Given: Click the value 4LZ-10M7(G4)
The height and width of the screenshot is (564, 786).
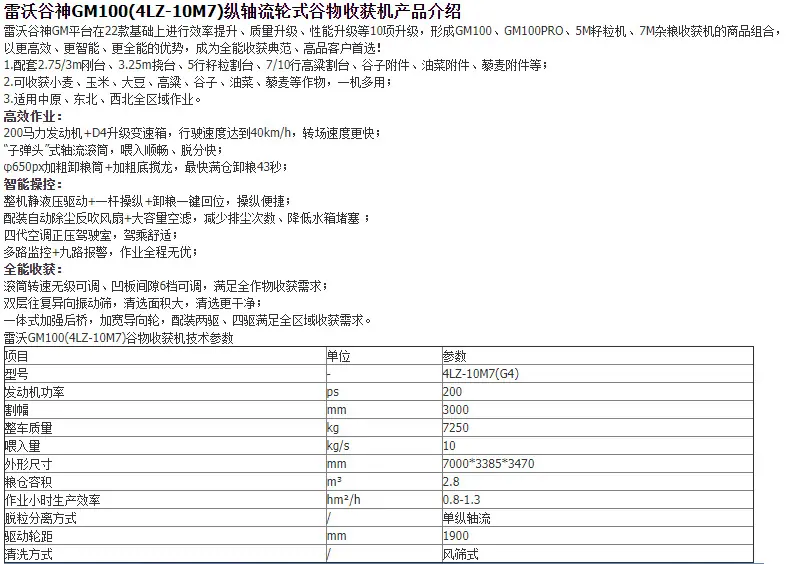Looking at the screenshot, I should pyautogui.click(x=481, y=374).
